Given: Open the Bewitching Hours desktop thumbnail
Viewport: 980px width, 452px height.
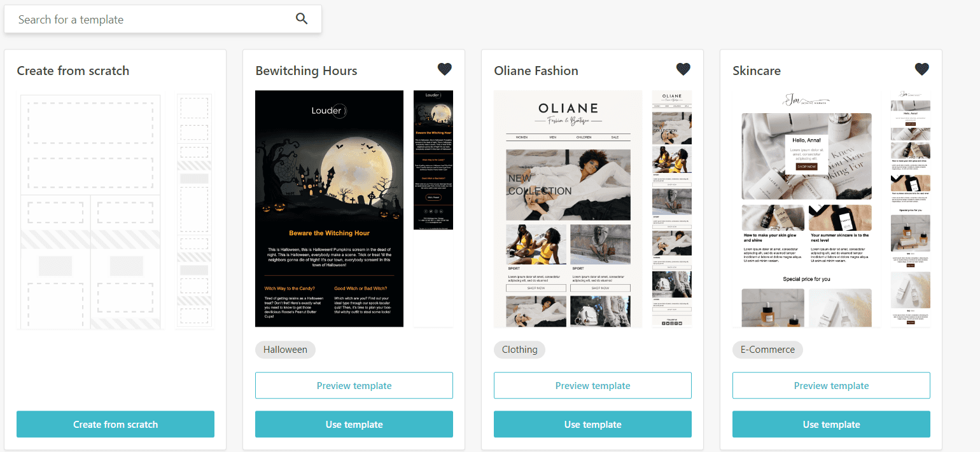Looking at the screenshot, I should (329, 209).
